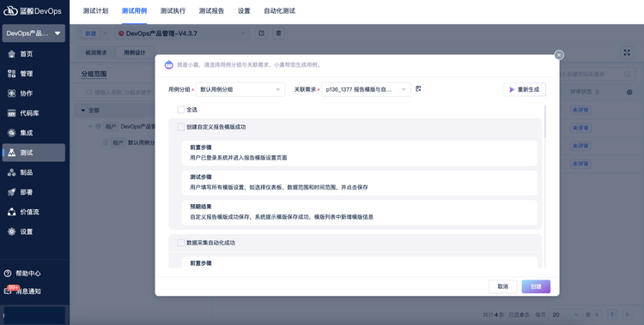Click the dialog's vertical scrollbar
Image resolution: width=644 pixels, height=325 pixels.
pos(545,122)
